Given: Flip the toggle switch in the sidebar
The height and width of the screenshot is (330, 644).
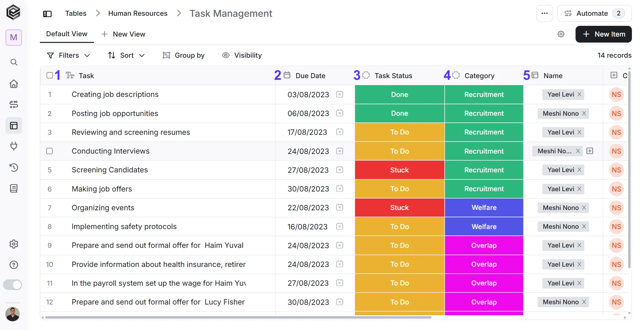Looking at the screenshot, I should 13,285.
